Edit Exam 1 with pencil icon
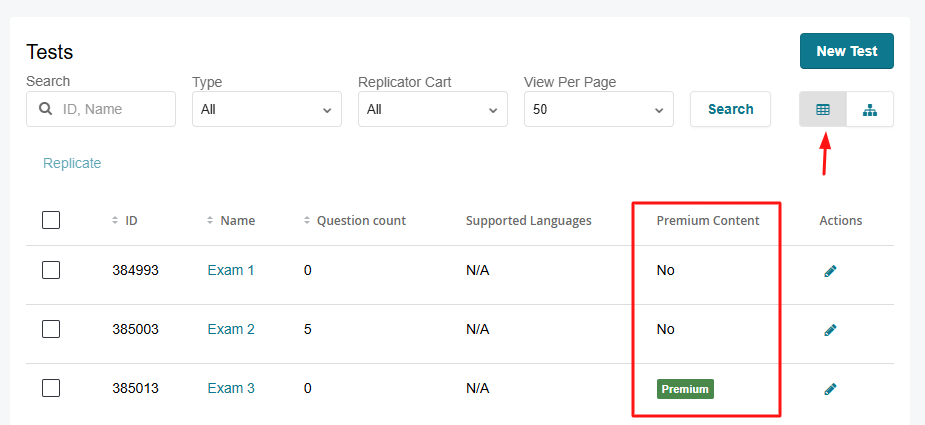This screenshot has height=425, width=925. pos(830,271)
